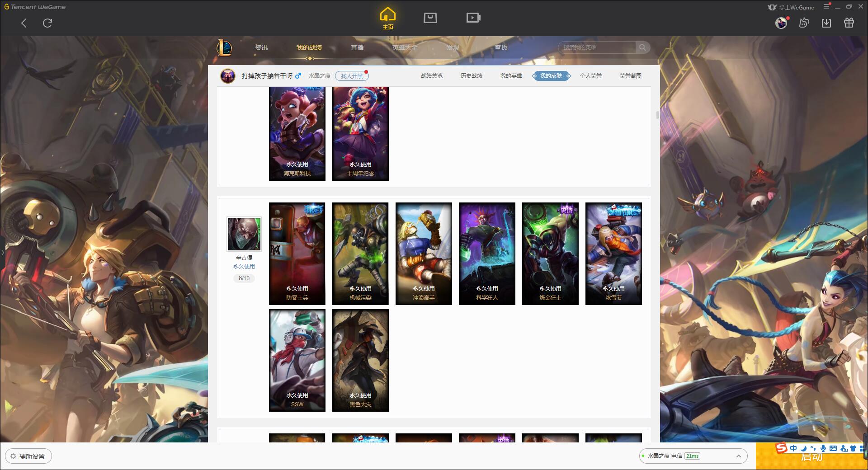Click the page vertical scrollbar thumb
Screen dimensions: 868x470
(x=658, y=115)
